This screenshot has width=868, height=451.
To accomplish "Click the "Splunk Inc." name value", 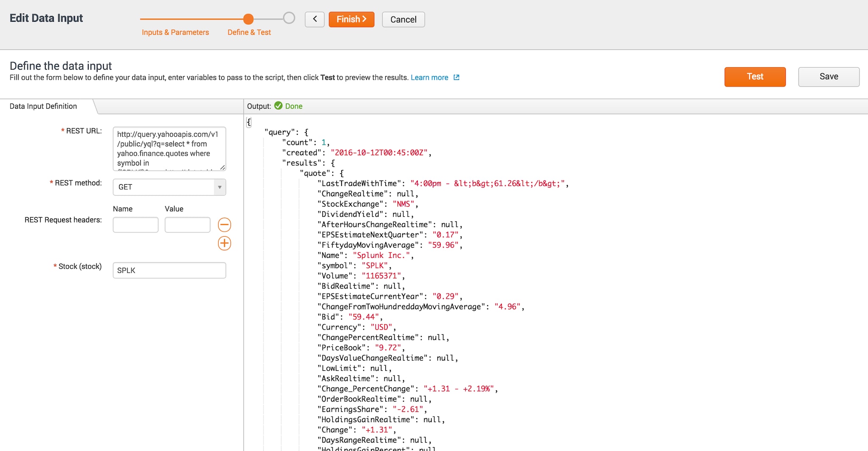I will coord(381,255).
